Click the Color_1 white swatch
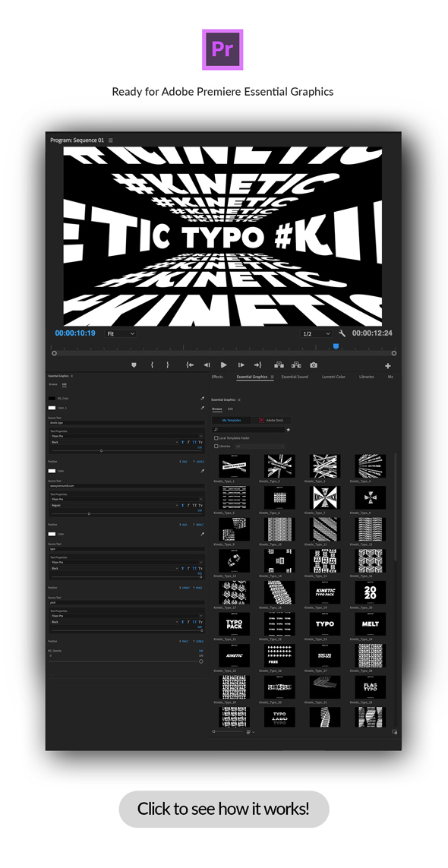 tap(52, 408)
